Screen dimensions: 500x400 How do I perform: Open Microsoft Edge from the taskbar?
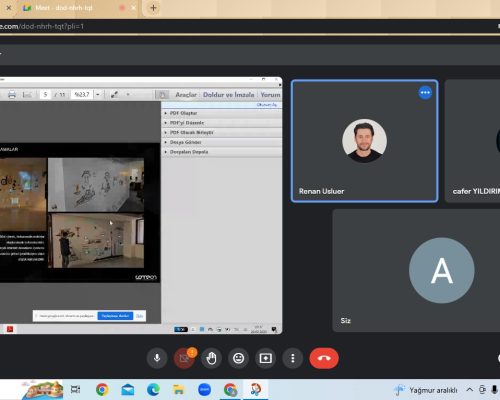coord(153,389)
